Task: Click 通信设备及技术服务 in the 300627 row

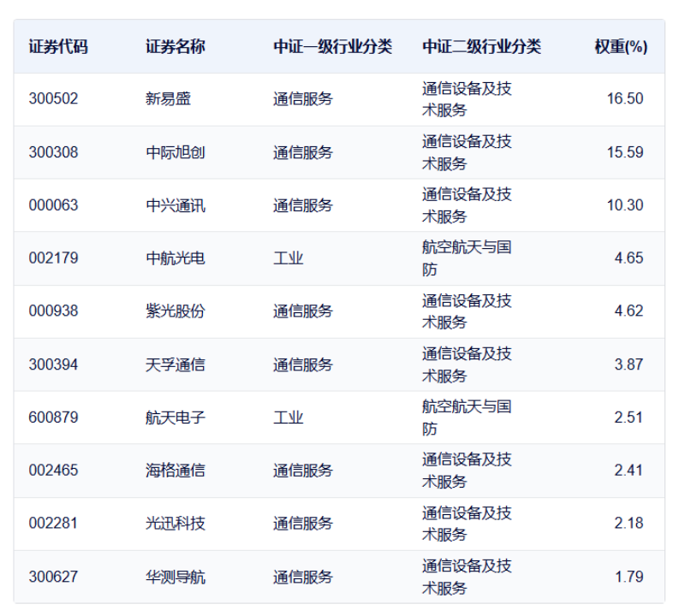Action: [x=467, y=577]
